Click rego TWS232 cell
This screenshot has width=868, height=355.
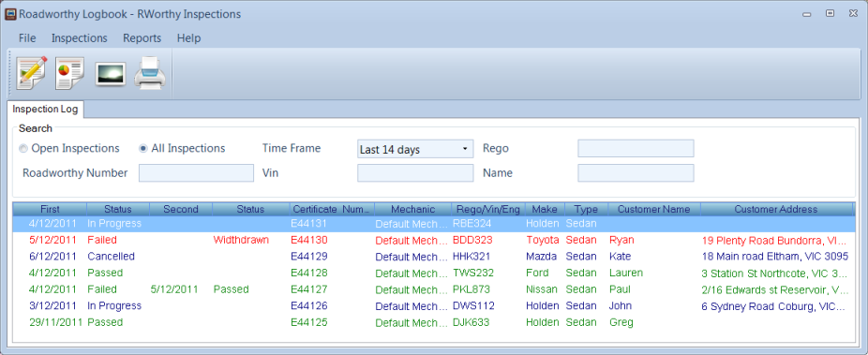(x=473, y=273)
